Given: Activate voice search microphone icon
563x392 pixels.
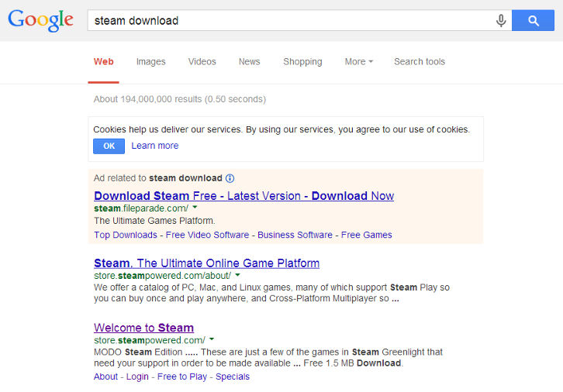Looking at the screenshot, I should coord(501,20).
